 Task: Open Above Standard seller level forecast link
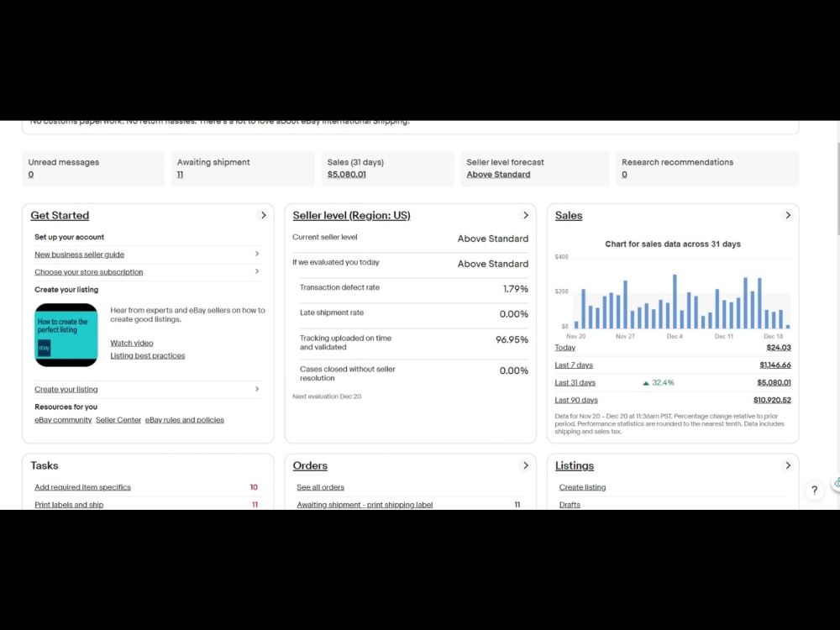click(x=498, y=175)
